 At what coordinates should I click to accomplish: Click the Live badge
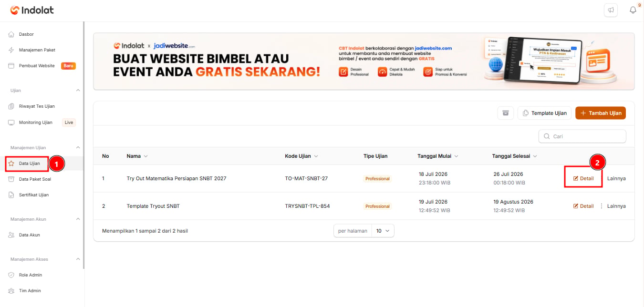click(69, 123)
